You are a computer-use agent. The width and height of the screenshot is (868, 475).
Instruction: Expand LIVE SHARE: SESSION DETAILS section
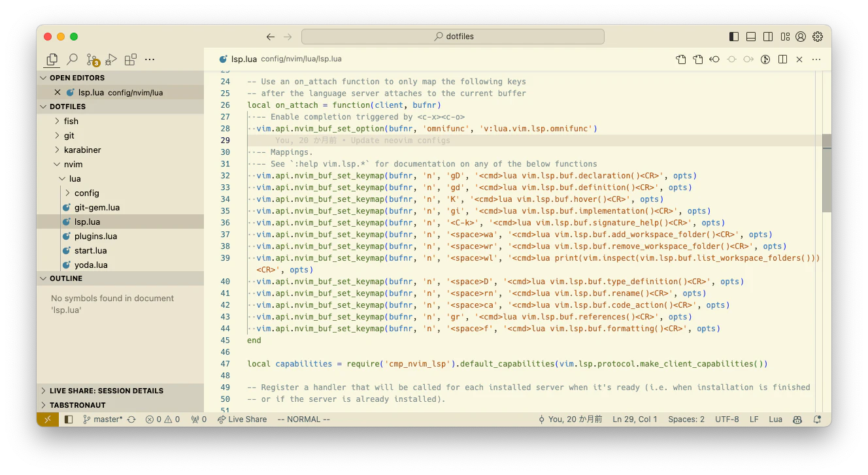point(120,391)
